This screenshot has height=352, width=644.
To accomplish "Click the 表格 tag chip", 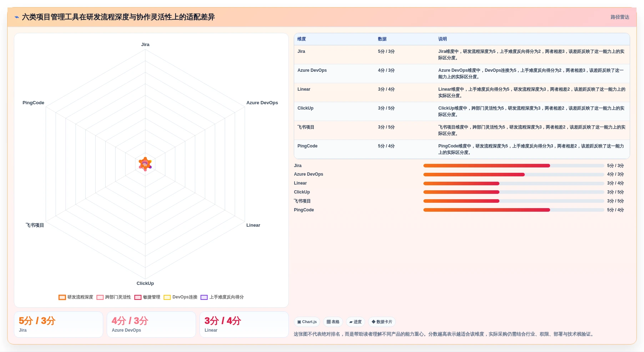I will coord(333,322).
